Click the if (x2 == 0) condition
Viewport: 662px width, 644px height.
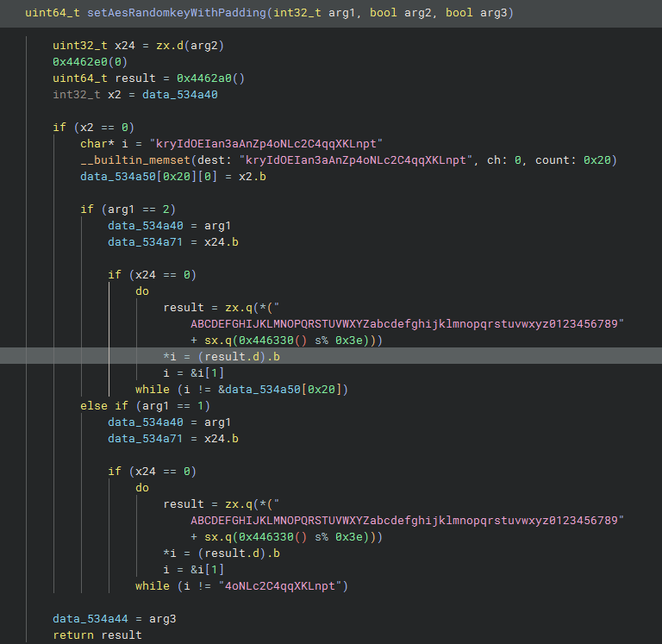93,128
